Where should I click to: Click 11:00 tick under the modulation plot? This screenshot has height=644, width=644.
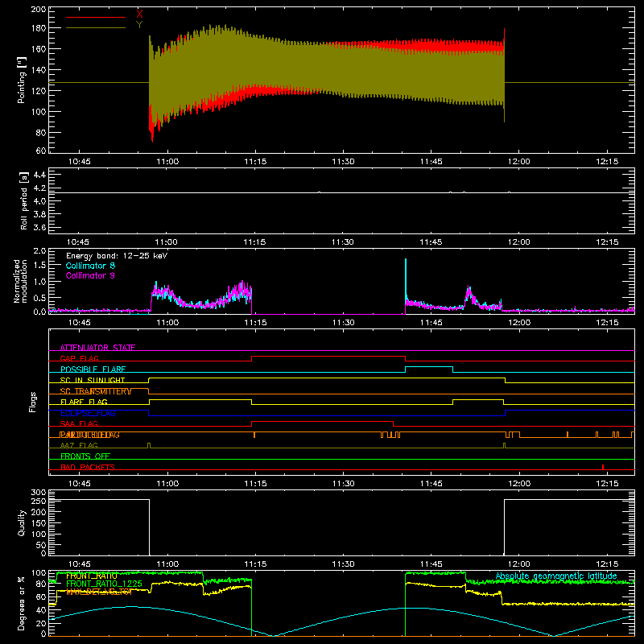point(167,323)
